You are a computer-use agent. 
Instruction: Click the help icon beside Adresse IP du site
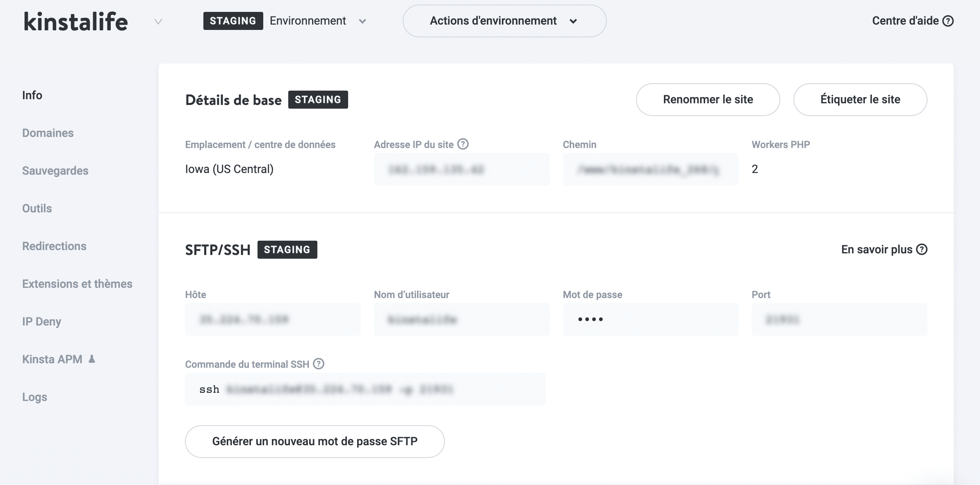(x=463, y=144)
